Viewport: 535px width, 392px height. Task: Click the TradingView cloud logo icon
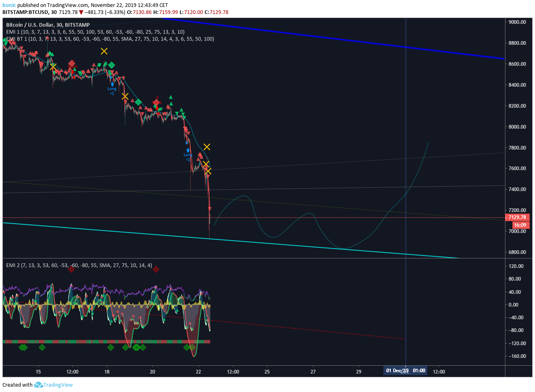[x=38, y=385]
